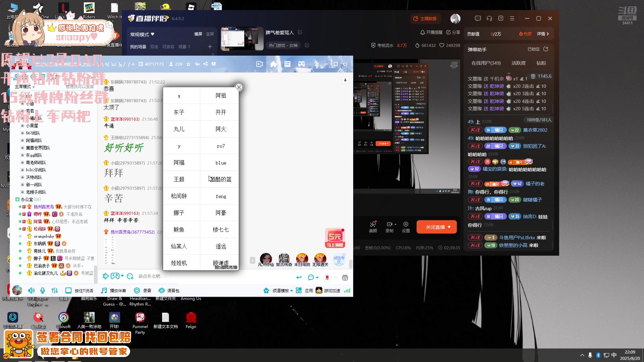Open Windows system tray hidden icons chevron

582,355
